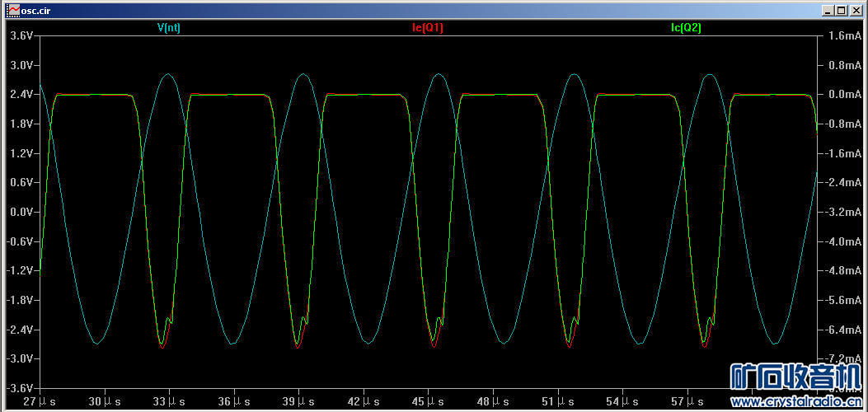This screenshot has width=868, height=412.
Task: Click the 42µs time axis label
Action: 364,400
